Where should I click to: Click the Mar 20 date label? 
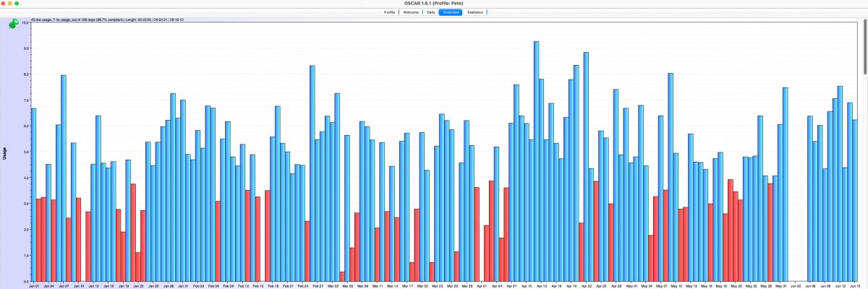tap(421, 286)
